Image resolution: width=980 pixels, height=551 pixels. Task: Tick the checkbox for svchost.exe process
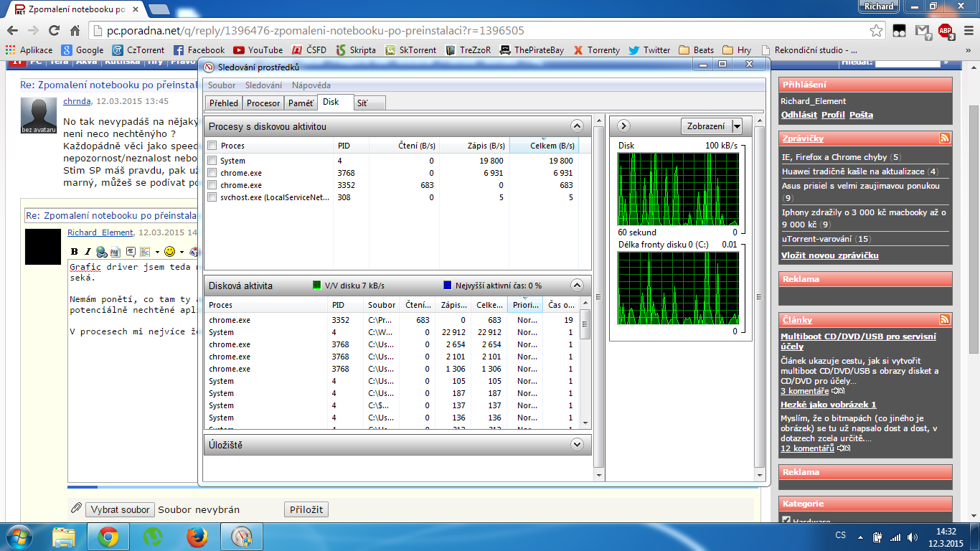(x=212, y=197)
